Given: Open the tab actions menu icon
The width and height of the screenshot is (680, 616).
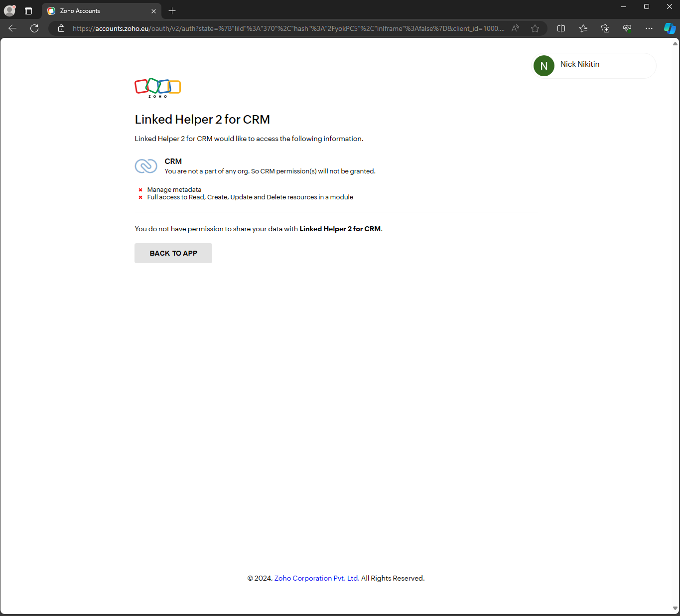Looking at the screenshot, I should click(28, 11).
